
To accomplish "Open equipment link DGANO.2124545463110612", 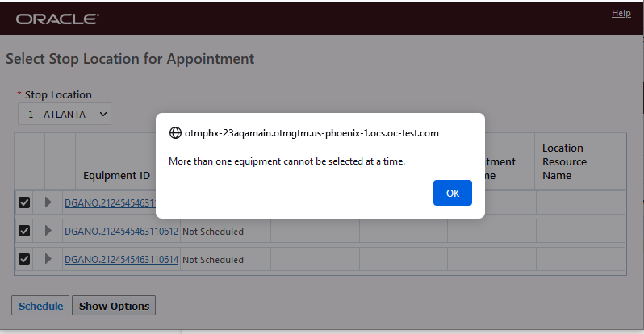I will coord(121,232).
